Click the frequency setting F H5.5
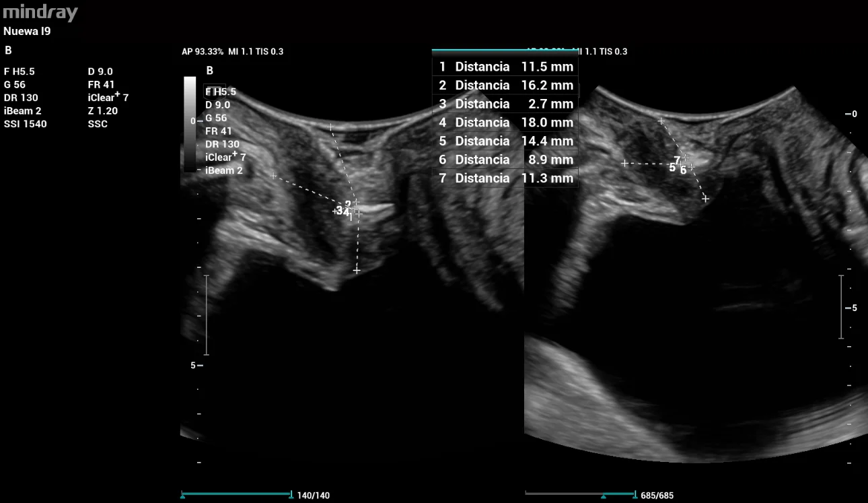This screenshot has width=868, height=503. click(x=18, y=71)
